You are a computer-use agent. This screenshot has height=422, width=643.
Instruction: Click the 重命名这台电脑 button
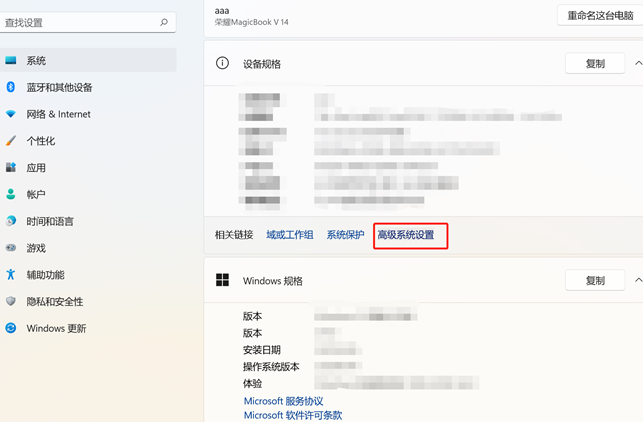[598, 15]
